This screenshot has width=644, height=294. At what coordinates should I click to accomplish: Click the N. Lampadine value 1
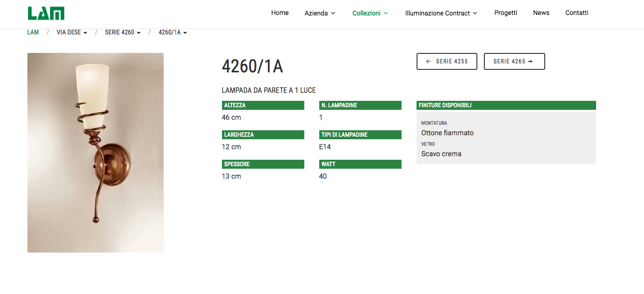pos(321,117)
